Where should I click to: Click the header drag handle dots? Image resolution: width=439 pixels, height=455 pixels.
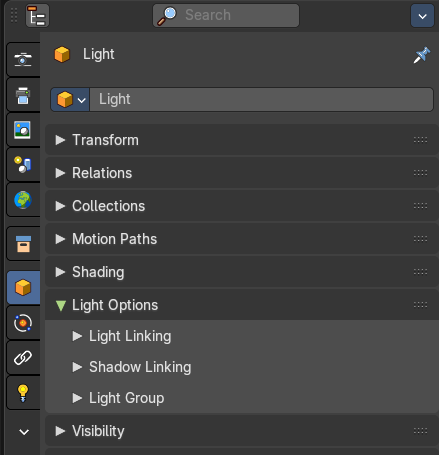[14, 15]
